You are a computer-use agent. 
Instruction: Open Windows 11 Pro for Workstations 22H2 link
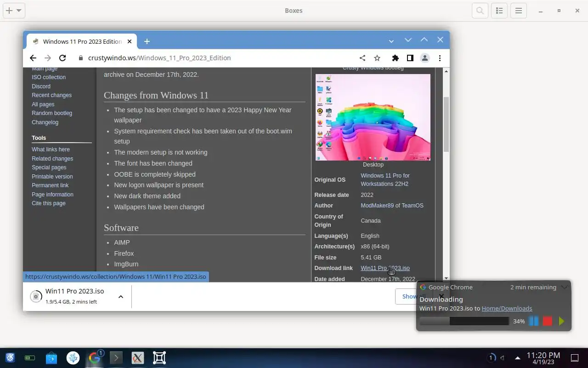coord(385,180)
